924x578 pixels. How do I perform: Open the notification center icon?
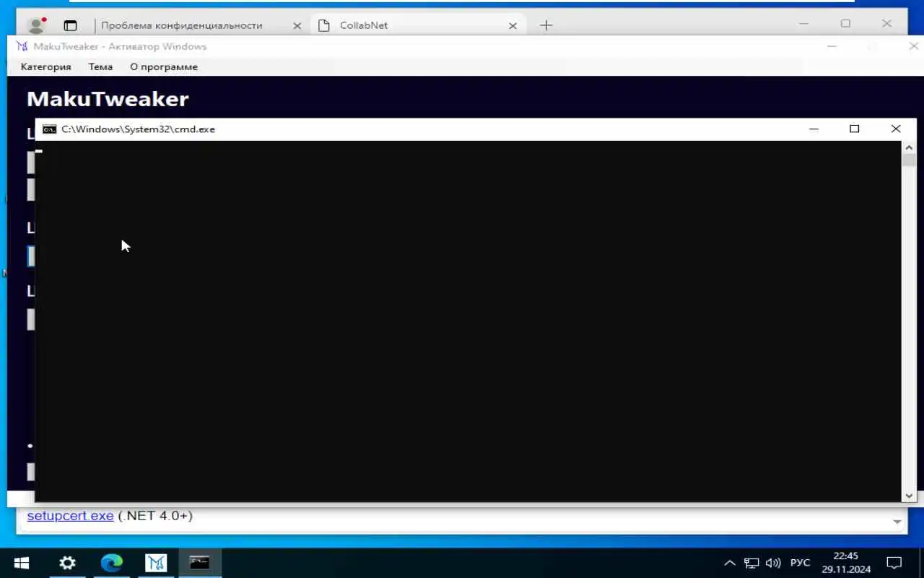(894, 563)
